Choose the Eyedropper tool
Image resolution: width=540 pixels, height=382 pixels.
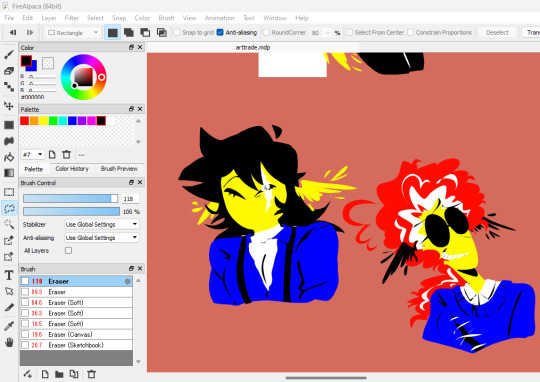[9, 325]
